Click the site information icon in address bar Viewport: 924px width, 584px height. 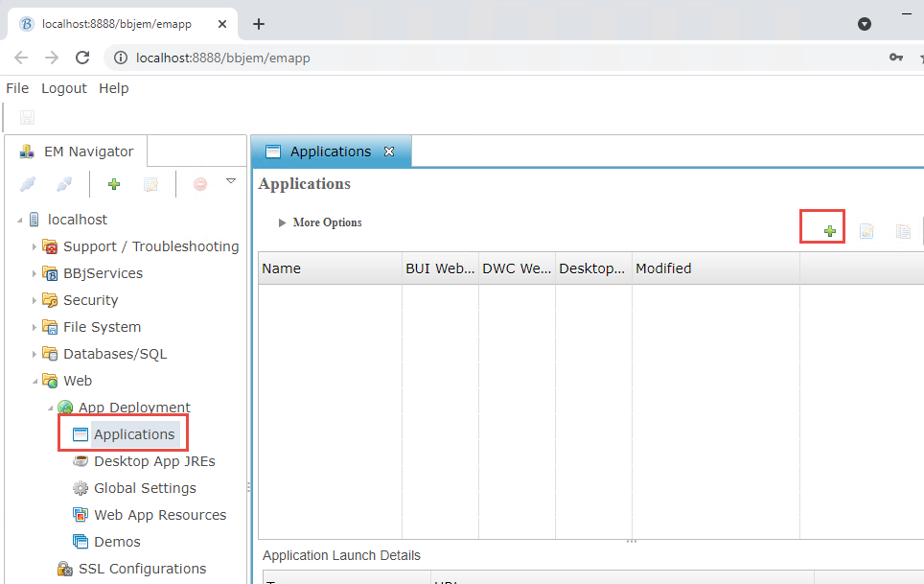click(x=120, y=58)
